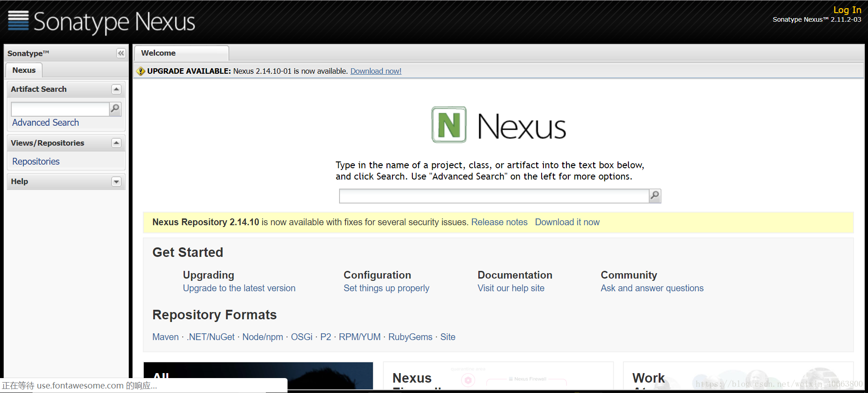868x393 pixels.
Task: Open the Repositories view
Action: pyautogui.click(x=36, y=161)
